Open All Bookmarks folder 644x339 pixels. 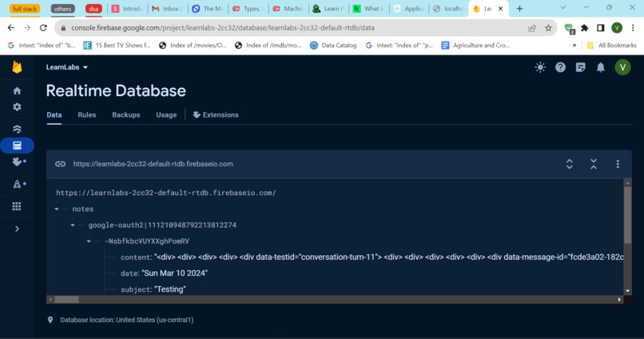pyautogui.click(x=612, y=46)
